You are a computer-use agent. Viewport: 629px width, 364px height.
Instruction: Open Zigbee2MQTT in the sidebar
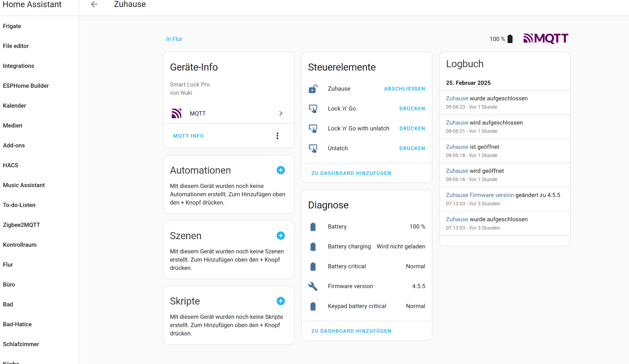click(22, 225)
